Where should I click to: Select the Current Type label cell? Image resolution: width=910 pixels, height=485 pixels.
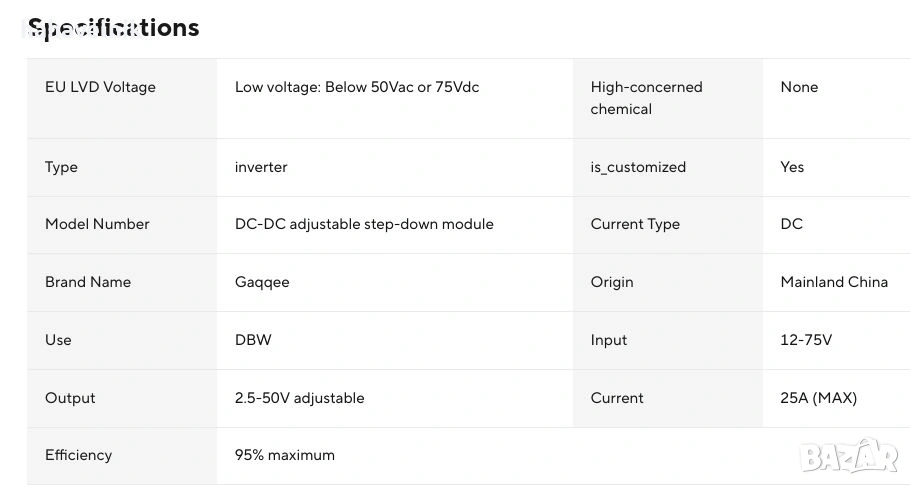coord(635,224)
